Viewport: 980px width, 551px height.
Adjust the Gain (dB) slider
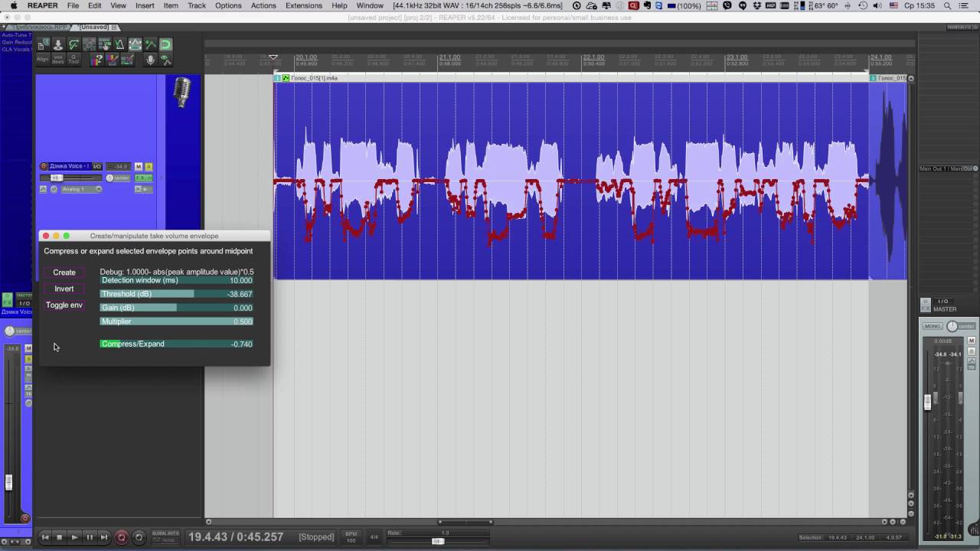(177, 308)
